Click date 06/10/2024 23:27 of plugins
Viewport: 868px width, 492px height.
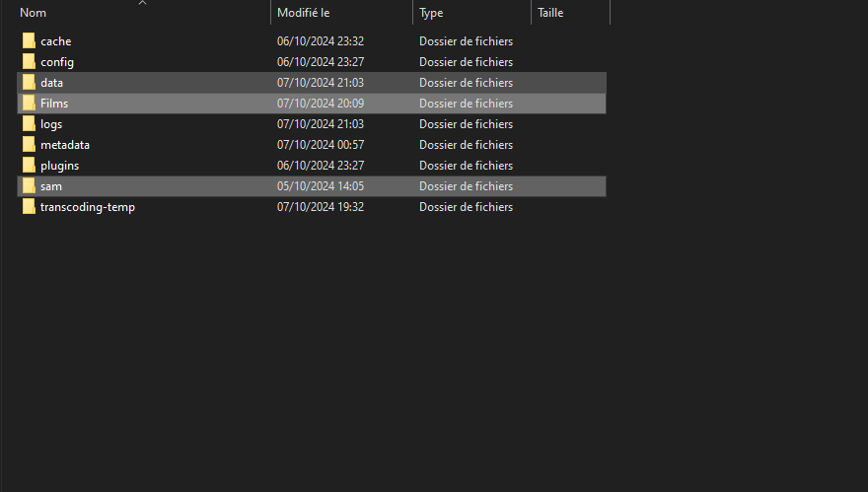tap(321, 166)
